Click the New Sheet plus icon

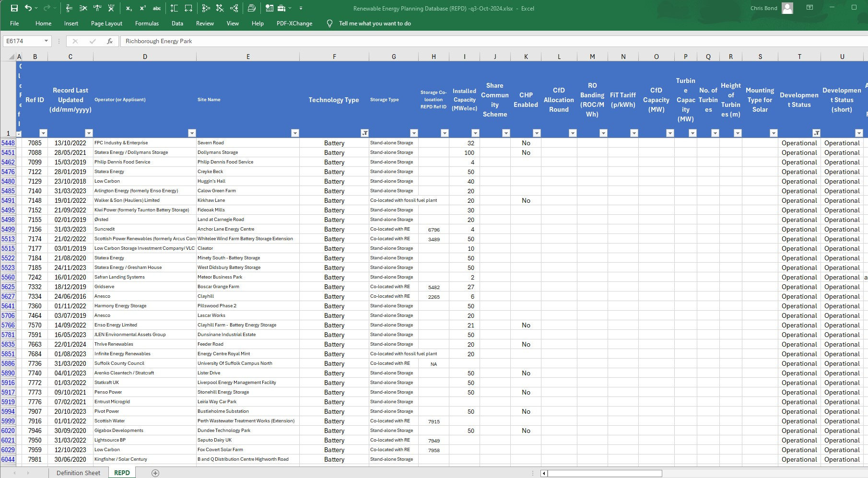coord(155,473)
